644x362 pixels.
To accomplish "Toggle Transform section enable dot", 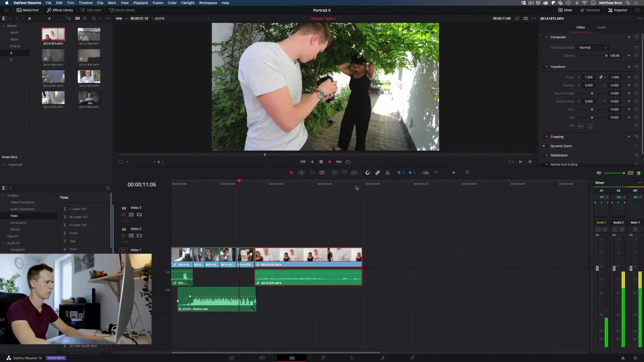I will coord(546,67).
